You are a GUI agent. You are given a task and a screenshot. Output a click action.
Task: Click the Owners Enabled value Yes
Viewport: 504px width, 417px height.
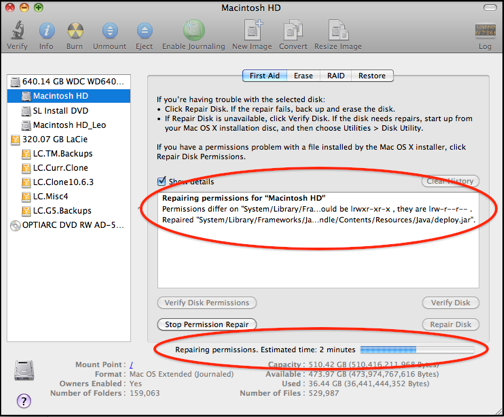[136, 384]
